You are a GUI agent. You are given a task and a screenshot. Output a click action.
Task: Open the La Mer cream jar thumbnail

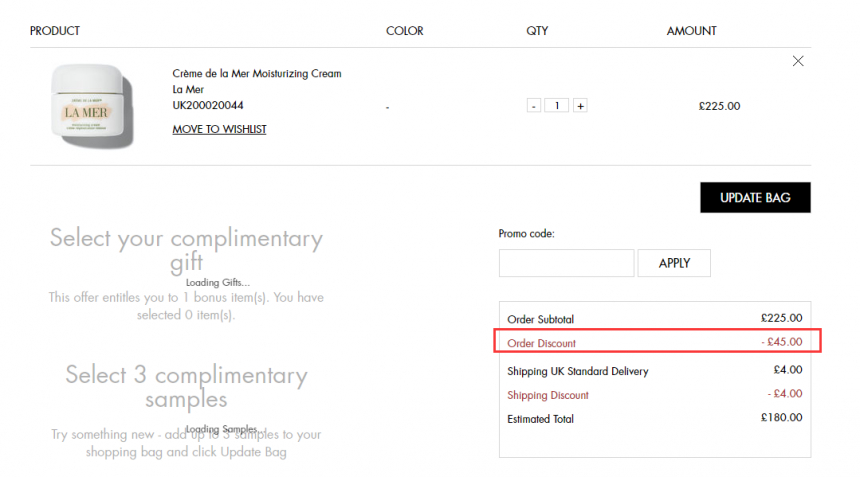(92, 106)
